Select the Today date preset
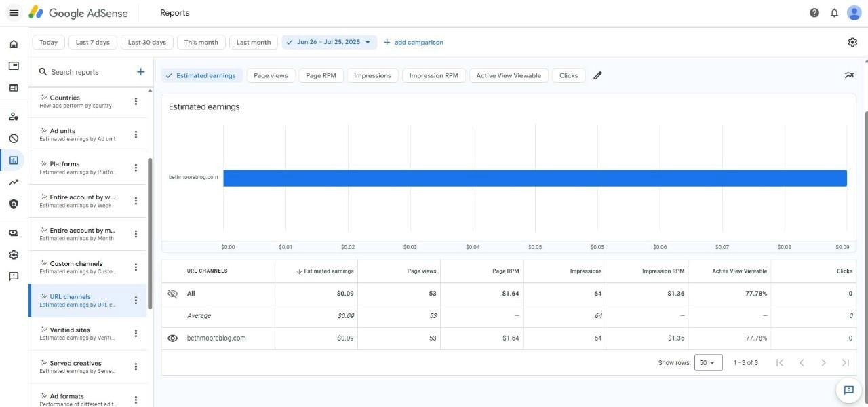The height and width of the screenshot is (407, 868). (x=48, y=42)
